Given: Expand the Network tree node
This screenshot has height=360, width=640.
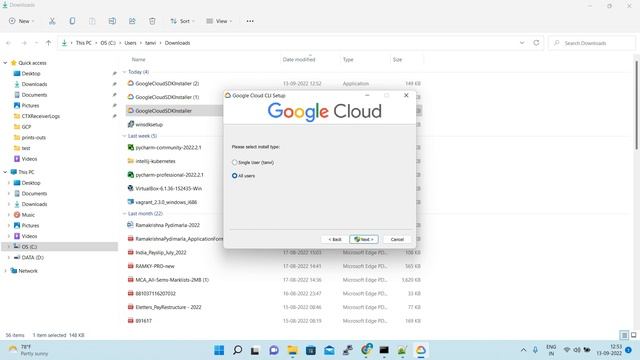Looking at the screenshot, I should (x=5, y=271).
